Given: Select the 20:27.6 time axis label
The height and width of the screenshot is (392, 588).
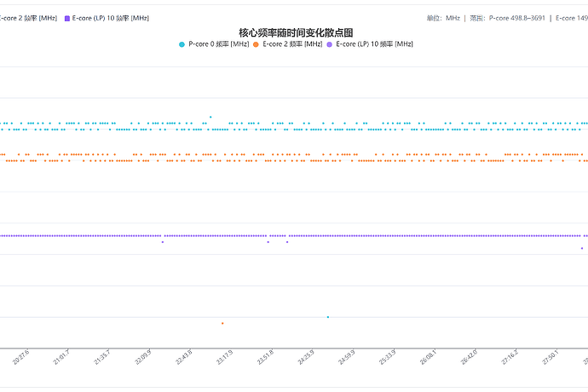Looking at the screenshot, I should click(20, 357).
